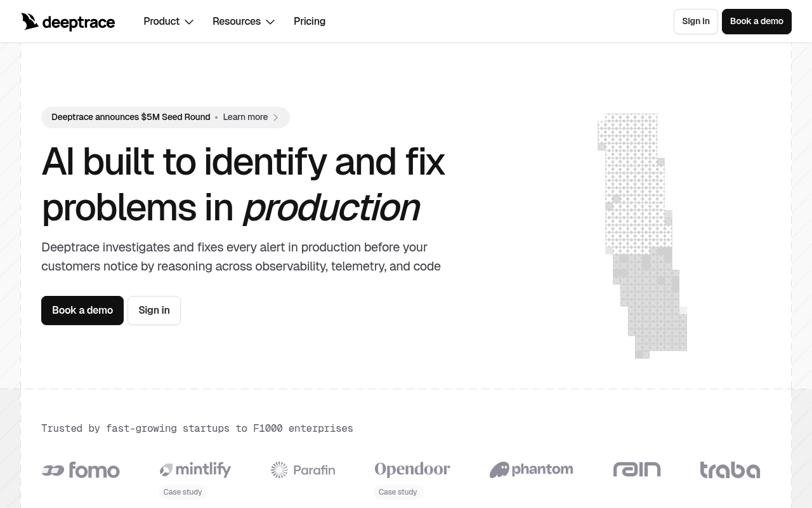This screenshot has width=812, height=508.
Task: Click the pixelated hero graphic
Action: click(x=642, y=236)
